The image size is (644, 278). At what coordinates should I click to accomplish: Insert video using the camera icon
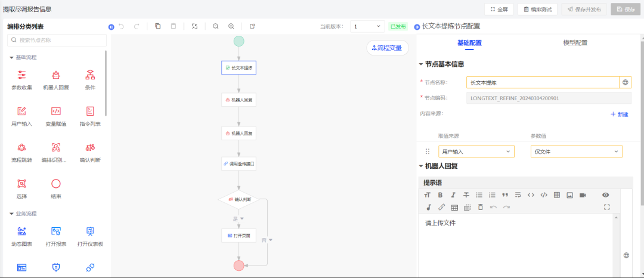pyautogui.click(x=583, y=195)
